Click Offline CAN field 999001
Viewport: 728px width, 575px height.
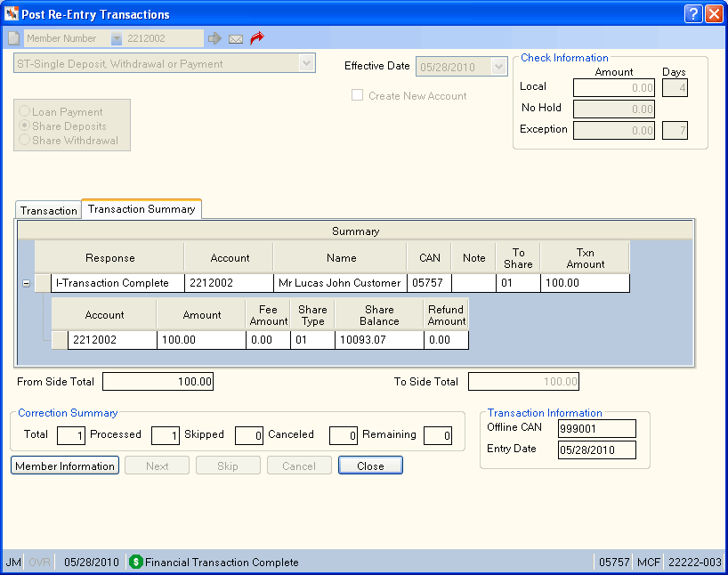597,428
